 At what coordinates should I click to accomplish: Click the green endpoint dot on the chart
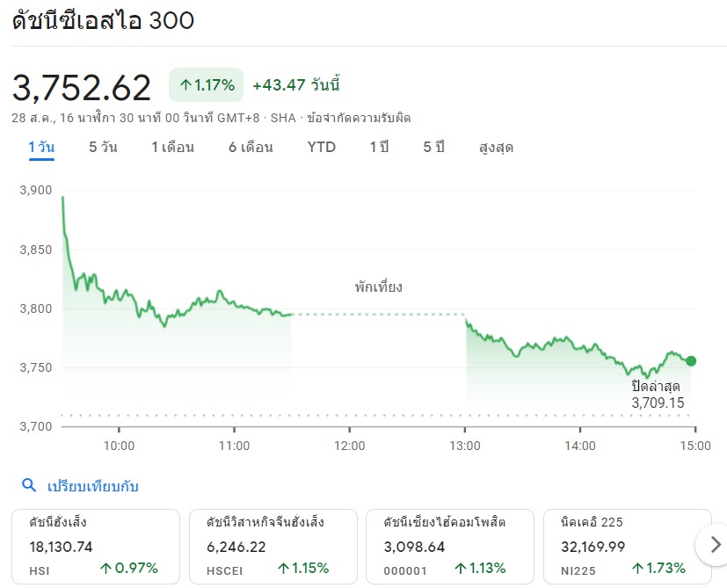[x=691, y=360]
